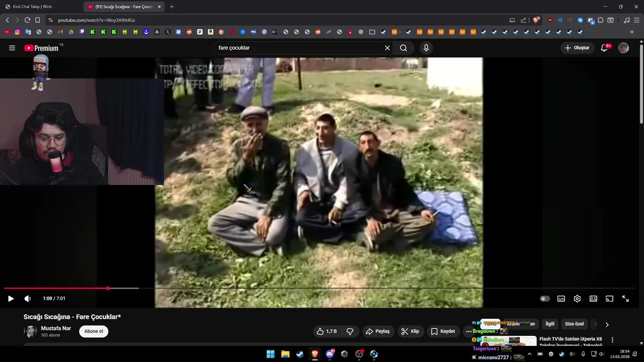
Task: Dislike the video
Action: pos(350,331)
